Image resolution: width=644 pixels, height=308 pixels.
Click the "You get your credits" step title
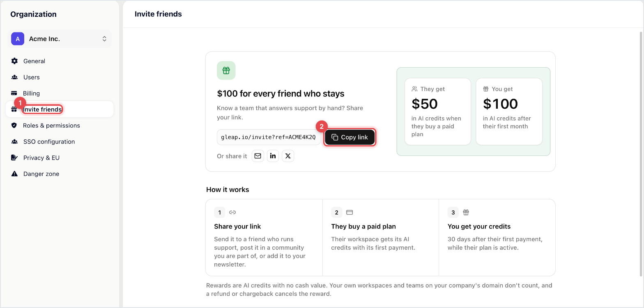pyautogui.click(x=479, y=226)
